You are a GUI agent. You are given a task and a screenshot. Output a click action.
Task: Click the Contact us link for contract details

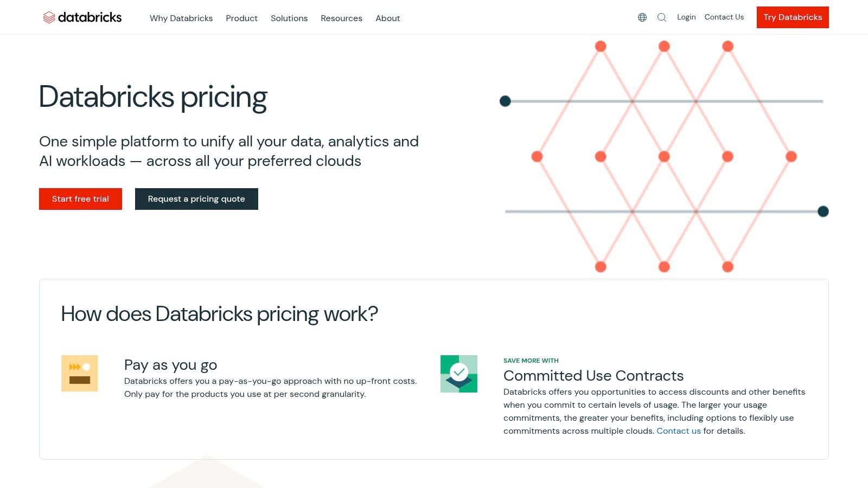pyautogui.click(x=679, y=431)
